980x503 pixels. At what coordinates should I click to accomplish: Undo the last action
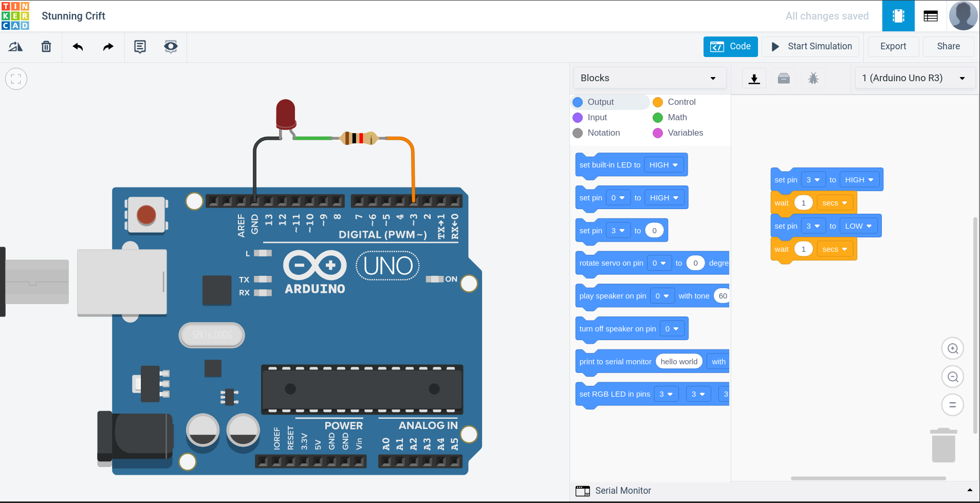coord(78,47)
